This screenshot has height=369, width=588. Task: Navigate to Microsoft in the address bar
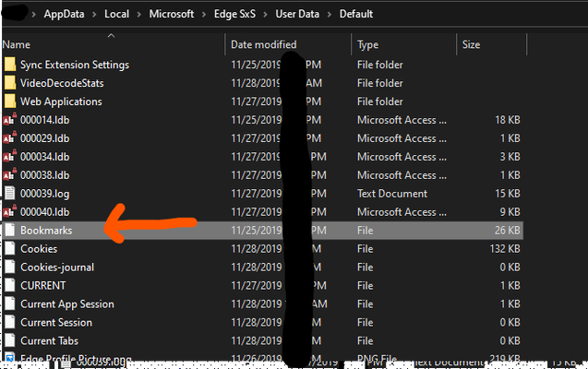pos(172,14)
